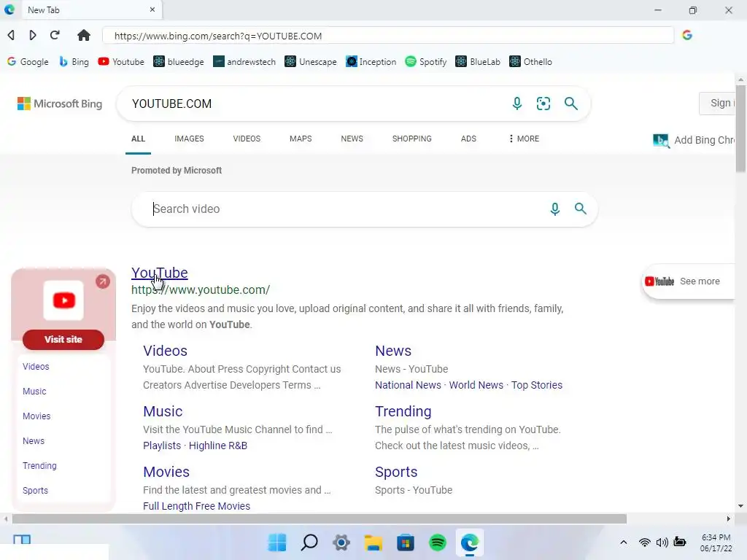Click the browser address bar
Image resolution: width=747 pixels, height=560 pixels.
388,36
